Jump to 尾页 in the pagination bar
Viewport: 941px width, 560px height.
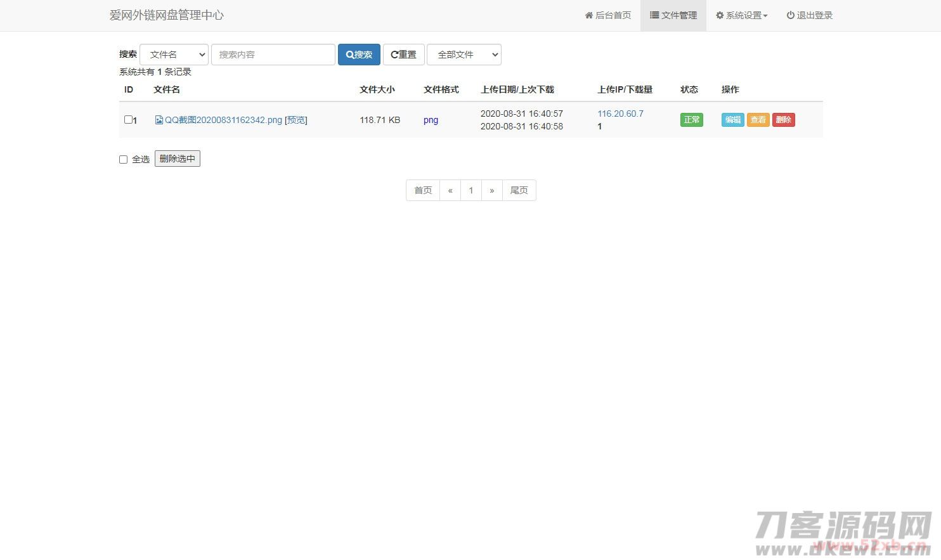click(x=519, y=190)
